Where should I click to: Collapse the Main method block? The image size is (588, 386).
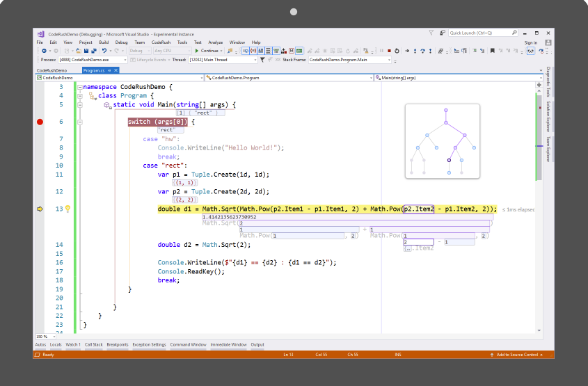[x=80, y=105]
